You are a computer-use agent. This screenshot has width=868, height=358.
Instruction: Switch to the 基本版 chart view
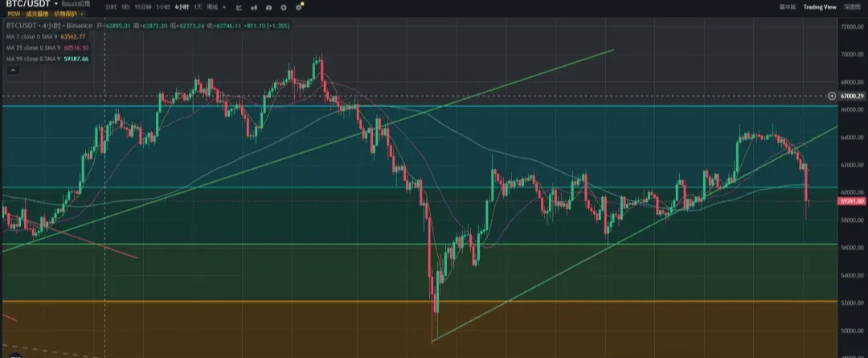coord(787,6)
